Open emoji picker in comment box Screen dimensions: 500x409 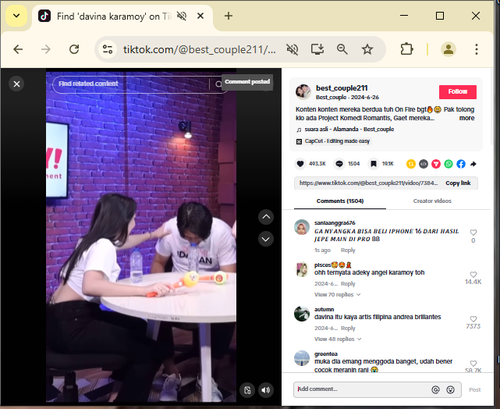(450, 390)
